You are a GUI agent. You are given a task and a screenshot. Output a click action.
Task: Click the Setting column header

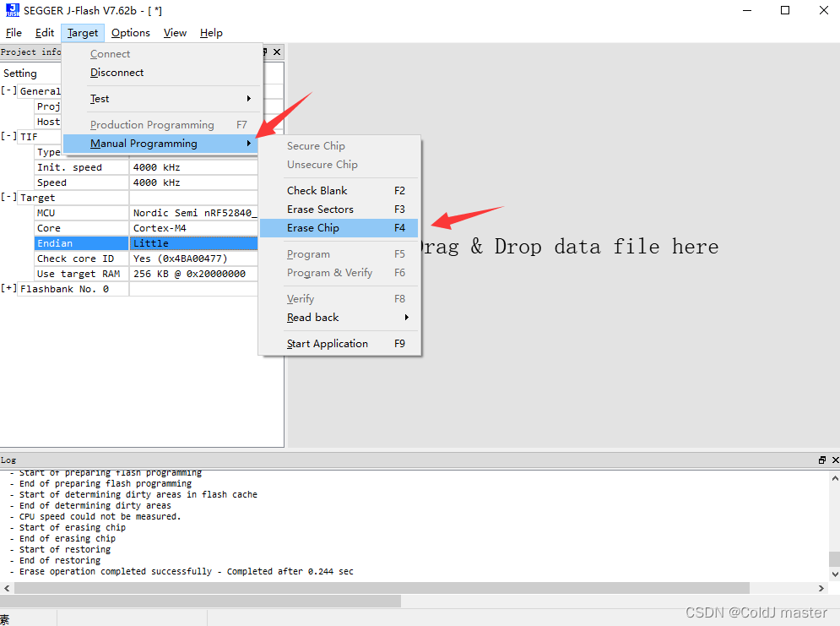pos(31,73)
